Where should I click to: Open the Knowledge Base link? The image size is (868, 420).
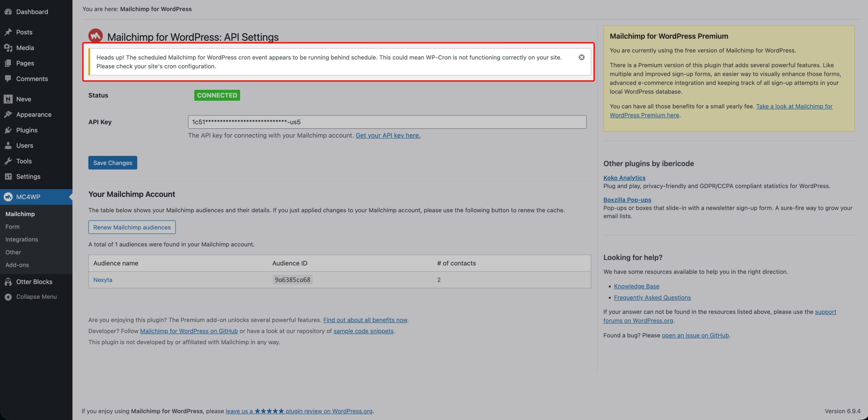click(x=636, y=286)
